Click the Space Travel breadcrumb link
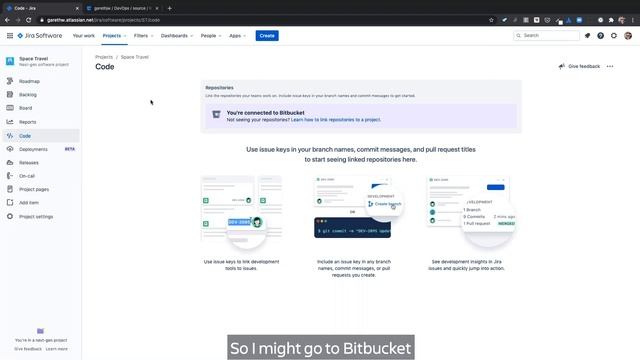 (135, 57)
